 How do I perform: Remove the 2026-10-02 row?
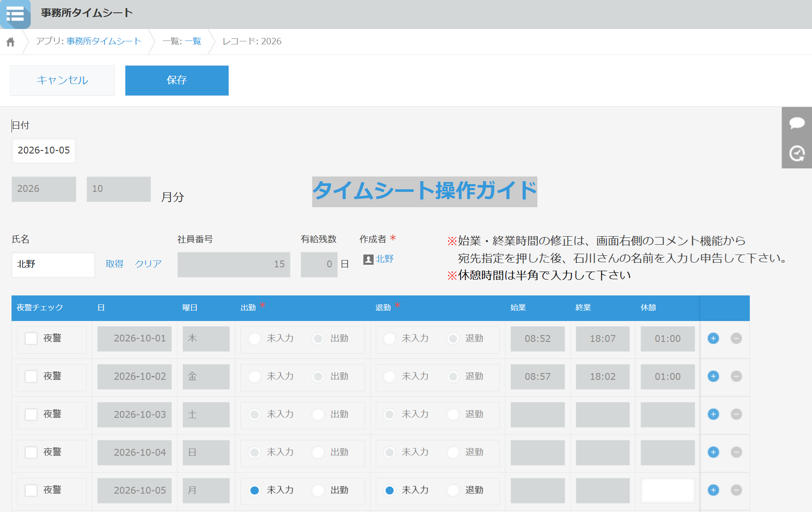[736, 376]
